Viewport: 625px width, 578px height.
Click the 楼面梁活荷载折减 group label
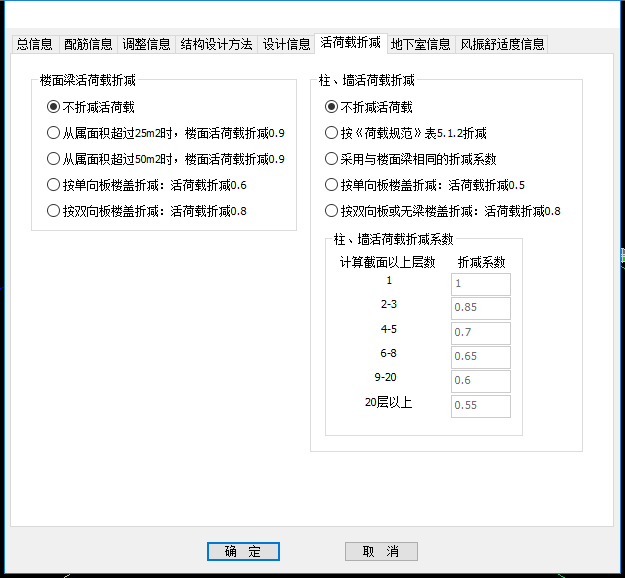click(88, 80)
